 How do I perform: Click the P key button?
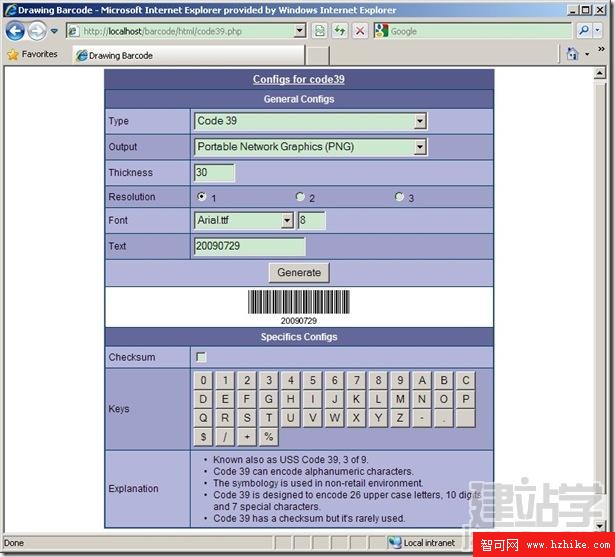tap(466, 399)
